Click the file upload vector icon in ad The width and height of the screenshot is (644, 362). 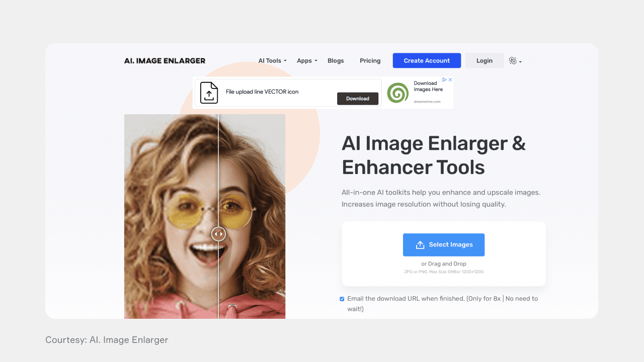209,93
